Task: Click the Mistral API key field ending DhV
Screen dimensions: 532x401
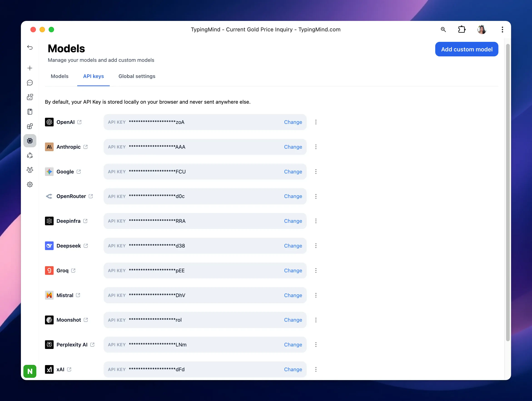Action: coord(205,295)
